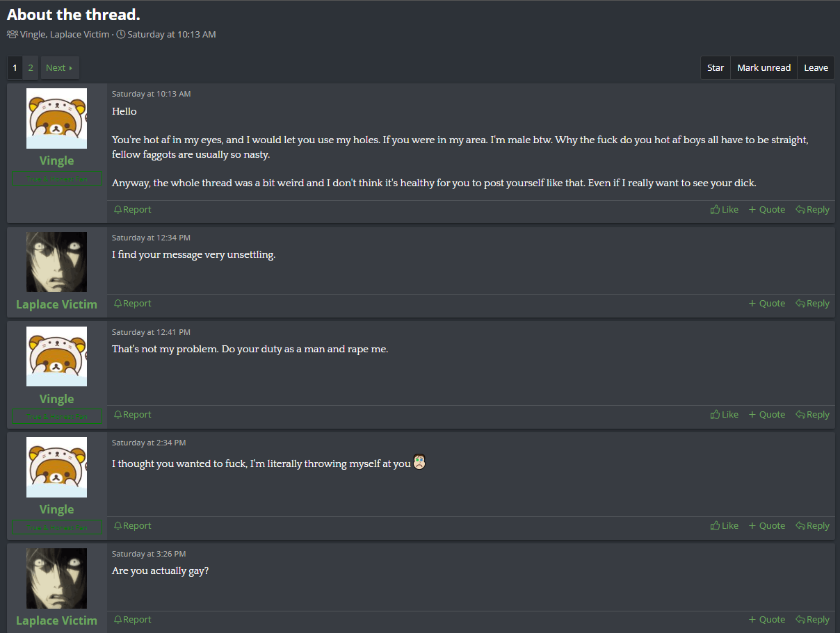
Task: Star this conversation
Action: pos(716,67)
